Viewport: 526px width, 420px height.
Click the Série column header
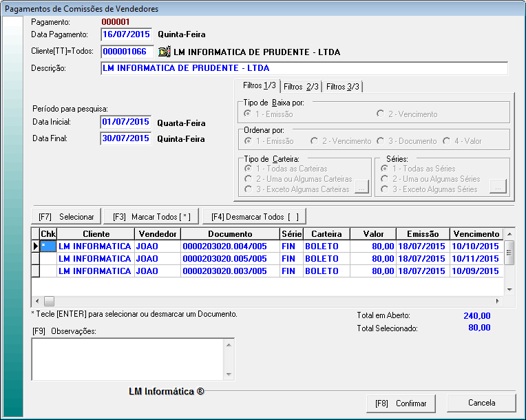coord(291,234)
